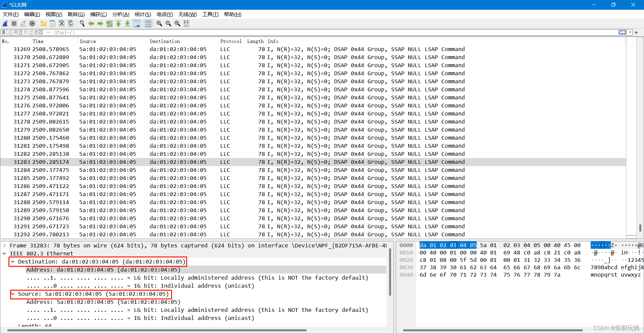Screen dimensions: 644x334
Task: Open the 捕获(C) menu
Action: (99, 14)
